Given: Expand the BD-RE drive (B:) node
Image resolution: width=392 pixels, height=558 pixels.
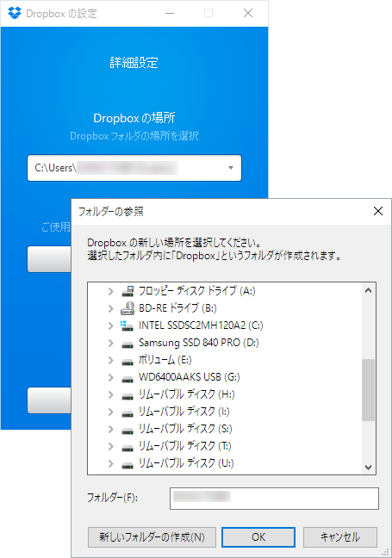Looking at the screenshot, I should (111, 308).
